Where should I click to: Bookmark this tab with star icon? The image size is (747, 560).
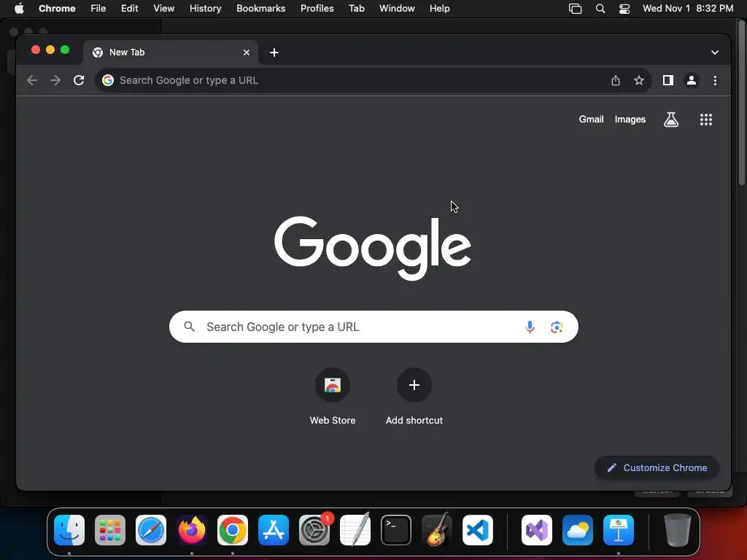click(639, 80)
